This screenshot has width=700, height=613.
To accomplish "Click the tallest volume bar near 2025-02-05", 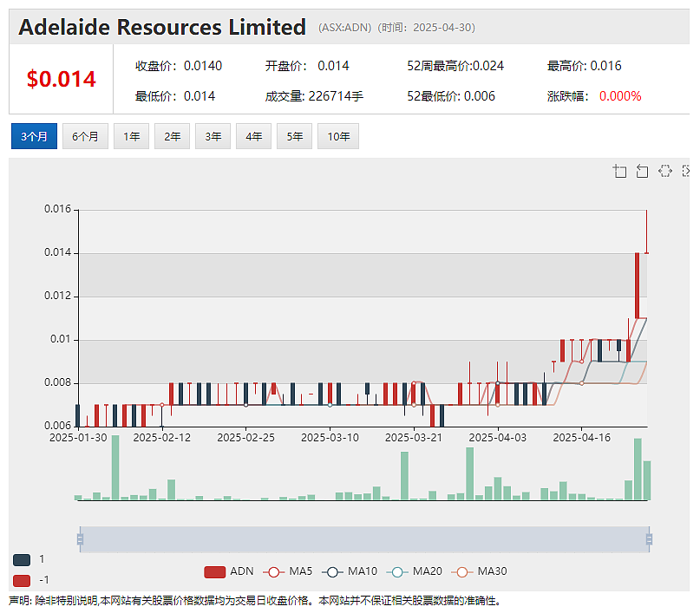I will pos(115,467).
